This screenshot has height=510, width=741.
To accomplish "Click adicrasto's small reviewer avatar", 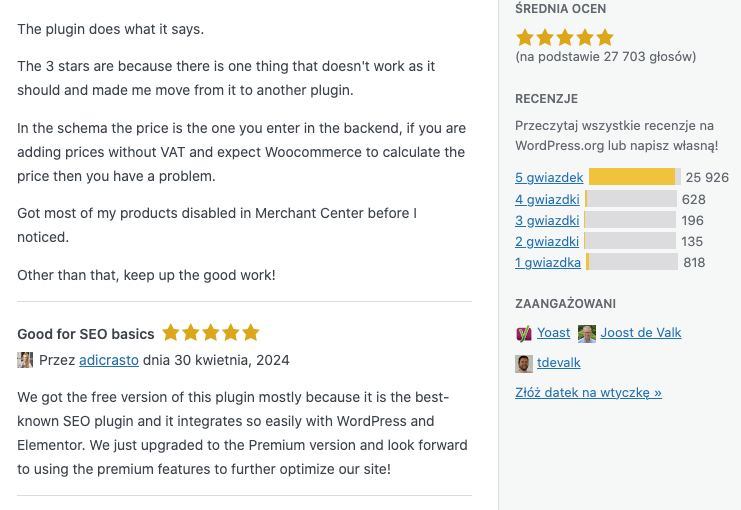I will (x=25, y=360).
